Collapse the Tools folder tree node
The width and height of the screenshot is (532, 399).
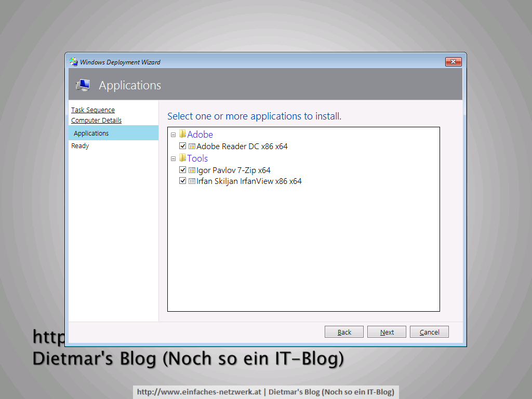173,158
